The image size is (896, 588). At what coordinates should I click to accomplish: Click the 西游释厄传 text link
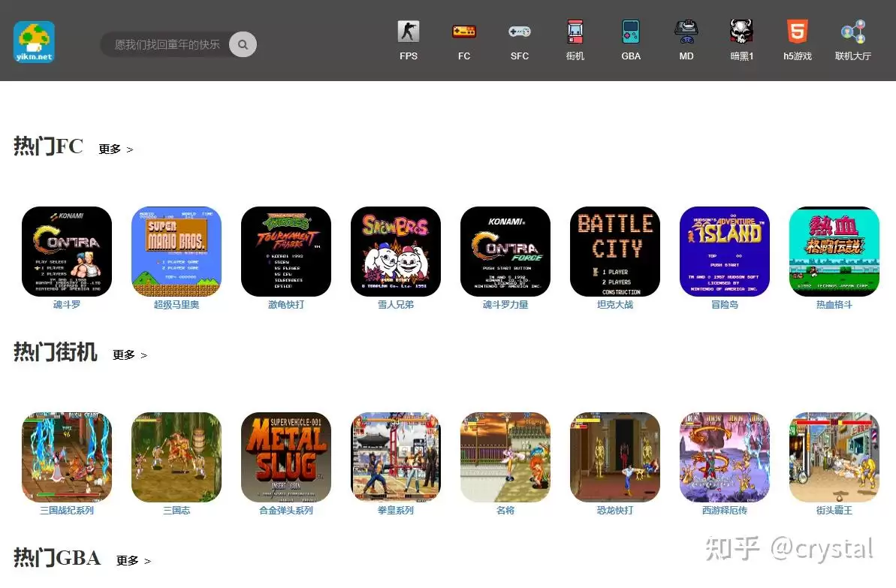click(725, 511)
